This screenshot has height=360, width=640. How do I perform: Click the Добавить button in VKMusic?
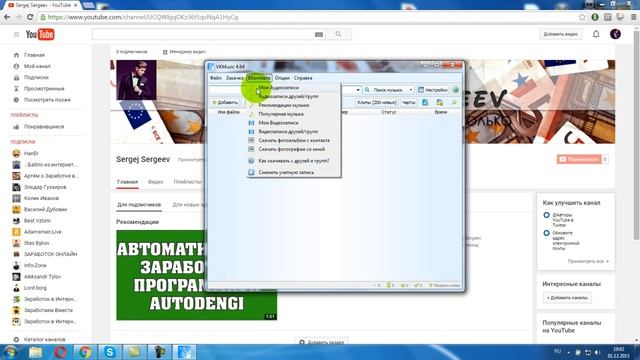point(224,102)
